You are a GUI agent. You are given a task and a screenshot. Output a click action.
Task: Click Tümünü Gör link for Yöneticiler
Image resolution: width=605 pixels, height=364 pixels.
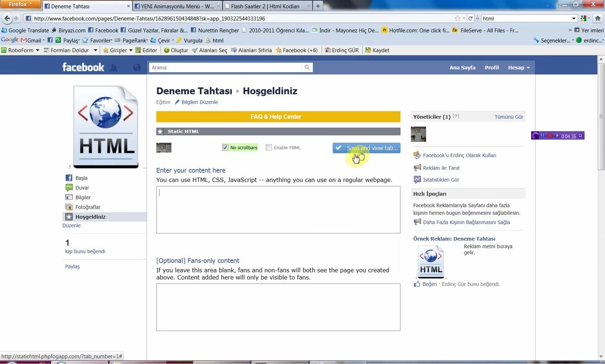pyautogui.click(x=508, y=117)
